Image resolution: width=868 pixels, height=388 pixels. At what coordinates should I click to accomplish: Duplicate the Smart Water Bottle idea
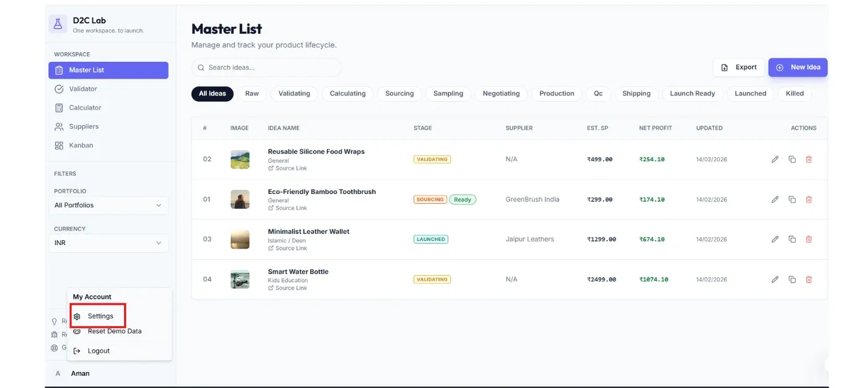792,280
